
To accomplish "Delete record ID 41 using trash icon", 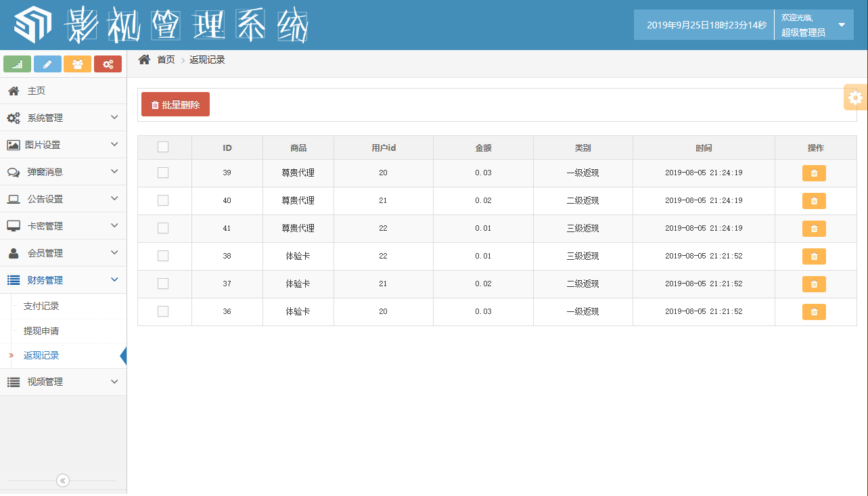I will [x=814, y=229].
